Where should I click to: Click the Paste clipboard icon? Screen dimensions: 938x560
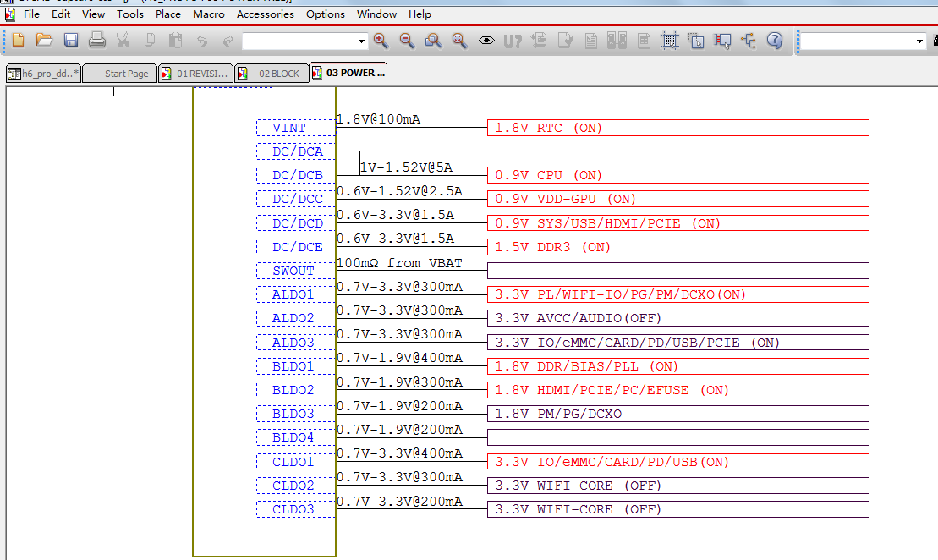point(175,40)
